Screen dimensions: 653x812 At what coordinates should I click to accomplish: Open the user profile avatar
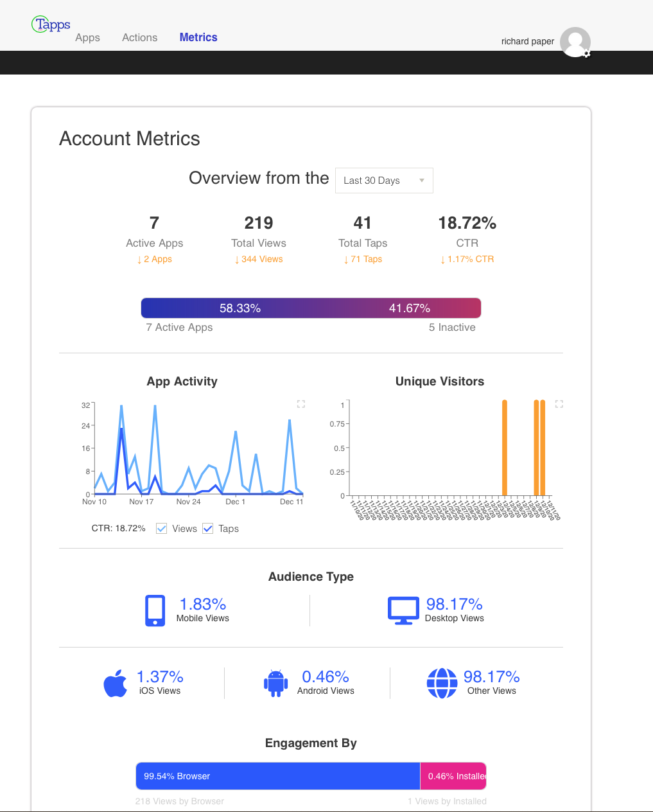[x=575, y=42]
